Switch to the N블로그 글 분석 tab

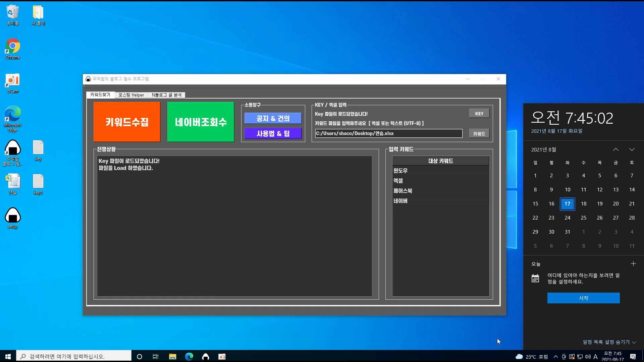click(166, 95)
